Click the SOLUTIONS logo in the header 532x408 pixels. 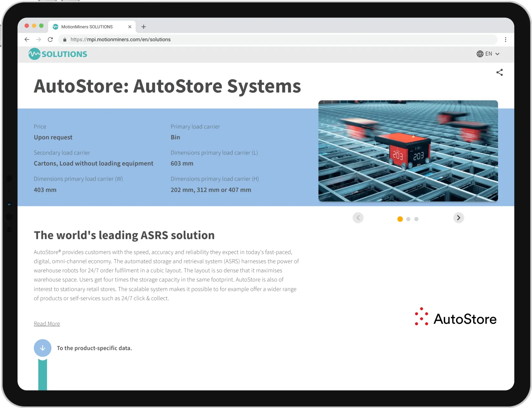[x=58, y=54]
